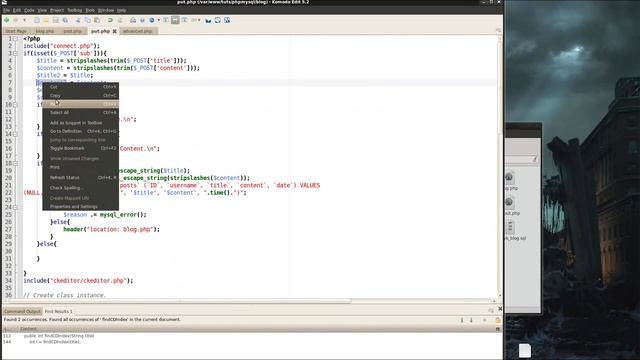Open the Code menu

(29, 10)
